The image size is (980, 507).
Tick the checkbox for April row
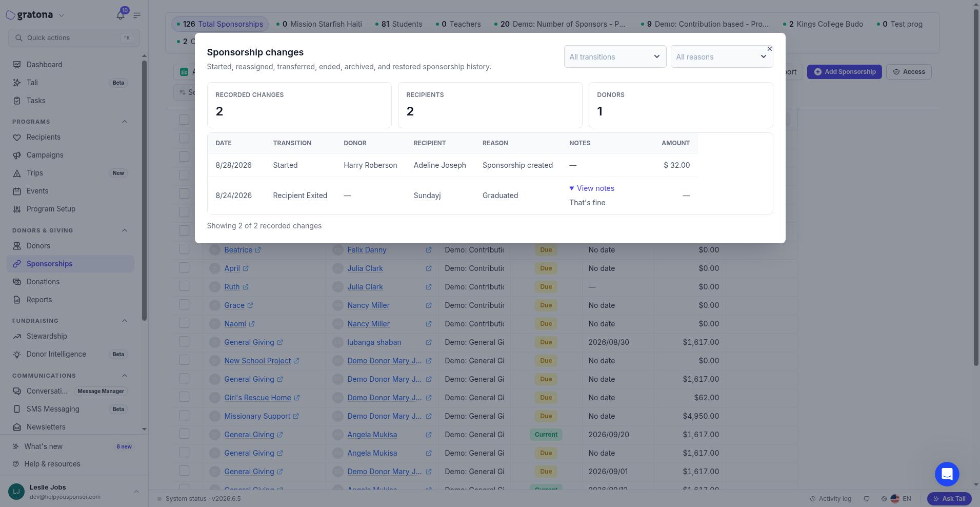coord(184,267)
